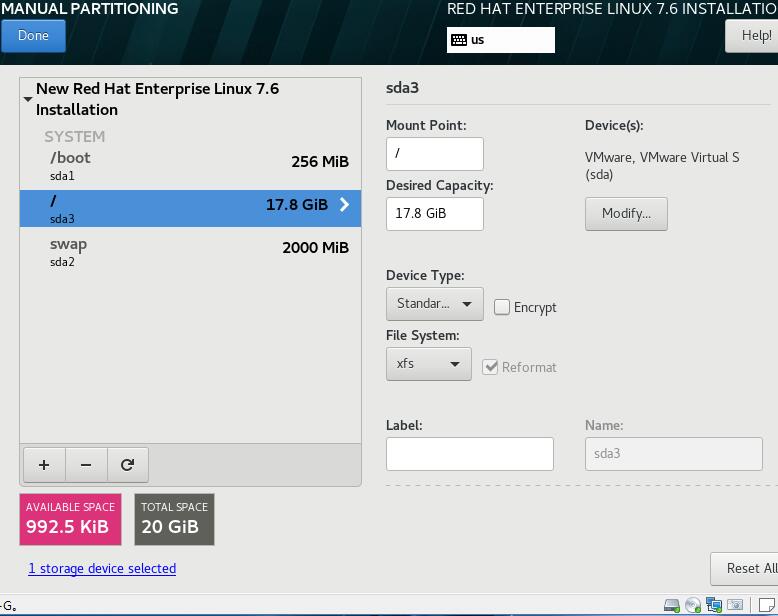Image resolution: width=778 pixels, height=616 pixels.
Task: Toggle the Reformat checkbox
Action: click(x=490, y=367)
